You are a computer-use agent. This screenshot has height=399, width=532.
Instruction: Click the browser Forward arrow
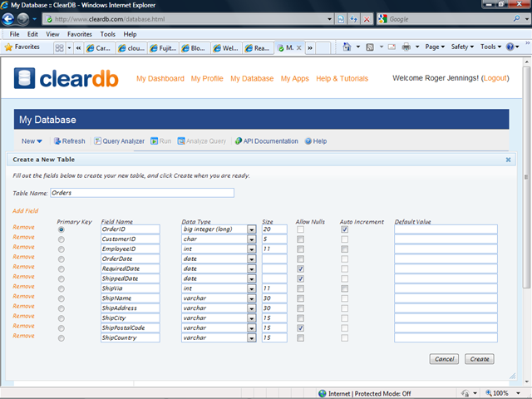tap(23, 19)
